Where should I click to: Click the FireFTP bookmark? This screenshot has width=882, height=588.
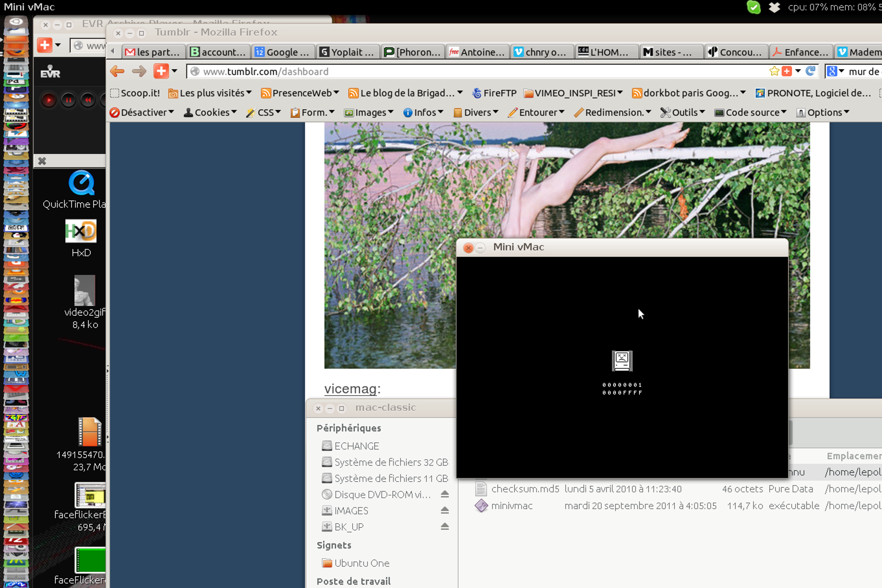click(494, 93)
